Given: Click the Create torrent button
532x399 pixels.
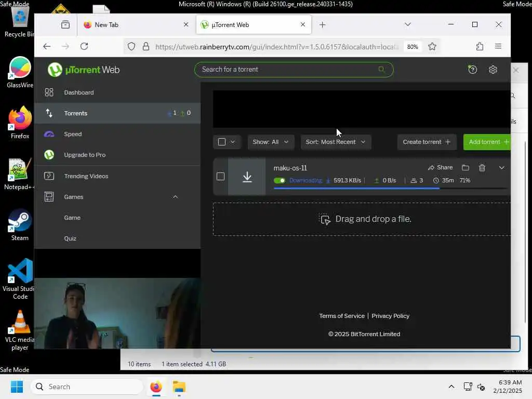Looking at the screenshot, I should coord(427,142).
